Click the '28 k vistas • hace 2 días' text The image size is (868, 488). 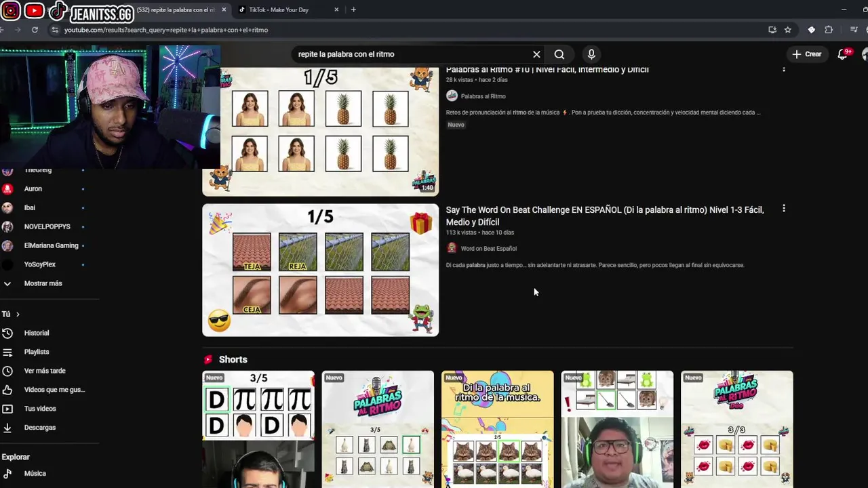[477, 80]
